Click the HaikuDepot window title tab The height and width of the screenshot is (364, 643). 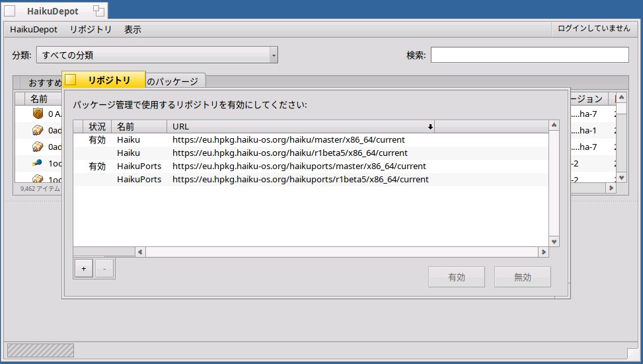point(52,11)
